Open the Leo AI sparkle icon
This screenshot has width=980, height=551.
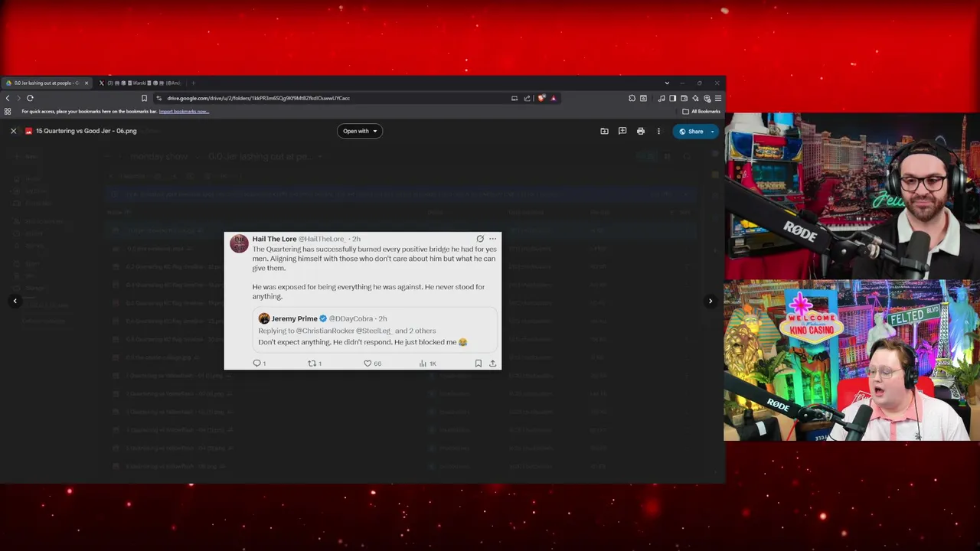click(695, 98)
